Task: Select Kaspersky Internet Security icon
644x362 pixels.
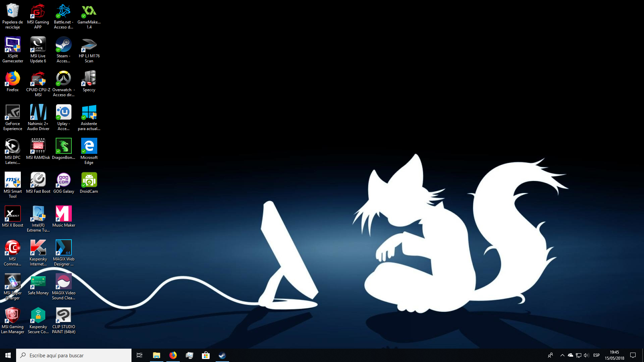Action: tap(38, 253)
